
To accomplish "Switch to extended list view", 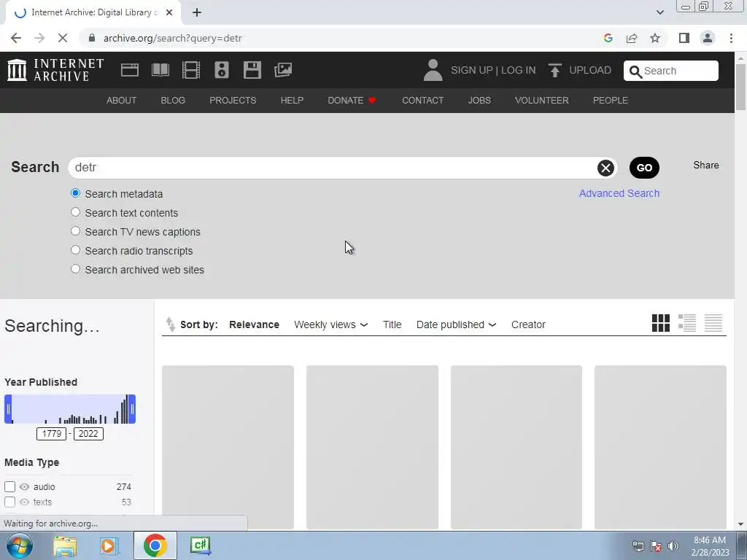I will tap(687, 323).
